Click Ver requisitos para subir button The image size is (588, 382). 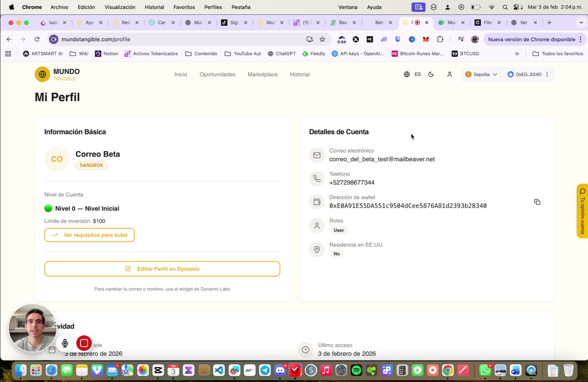pyautogui.click(x=89, y=235)
